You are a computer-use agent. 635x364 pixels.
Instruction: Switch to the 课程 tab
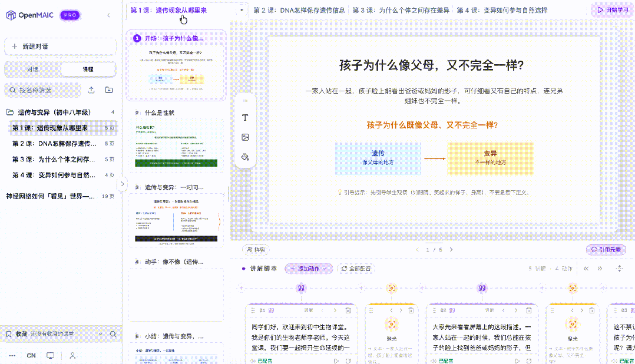coord(88,70)
